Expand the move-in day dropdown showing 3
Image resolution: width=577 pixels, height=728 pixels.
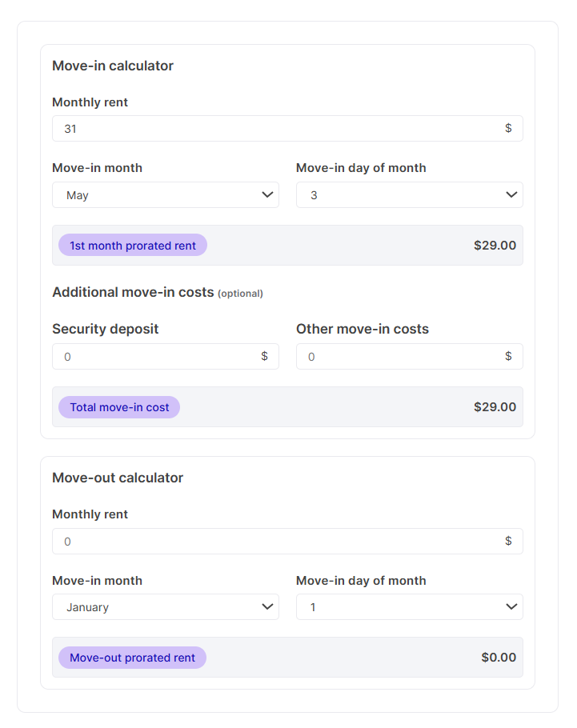point(409,195)
